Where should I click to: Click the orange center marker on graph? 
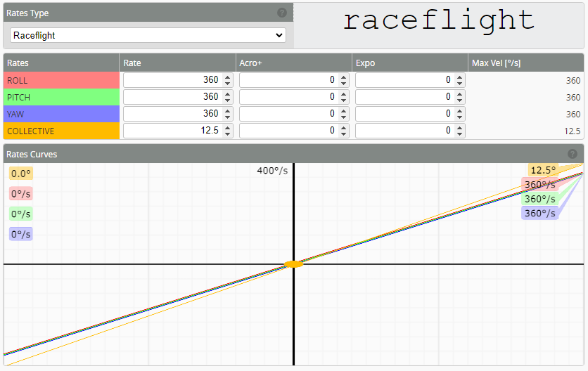[x=293, y=264]
